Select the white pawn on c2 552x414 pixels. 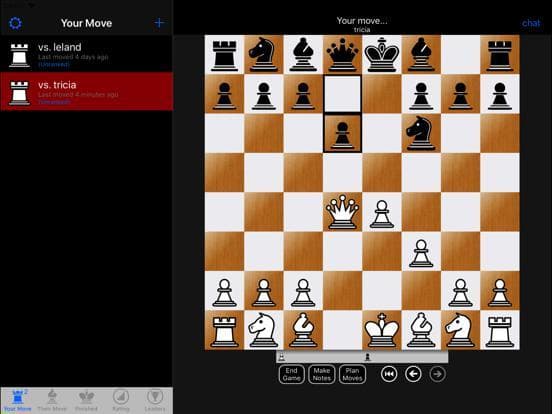click(303, 292)
